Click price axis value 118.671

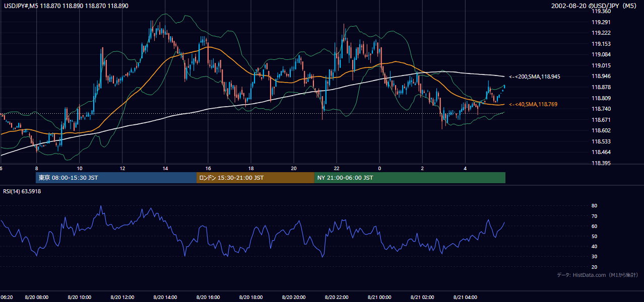coord(602,120)
